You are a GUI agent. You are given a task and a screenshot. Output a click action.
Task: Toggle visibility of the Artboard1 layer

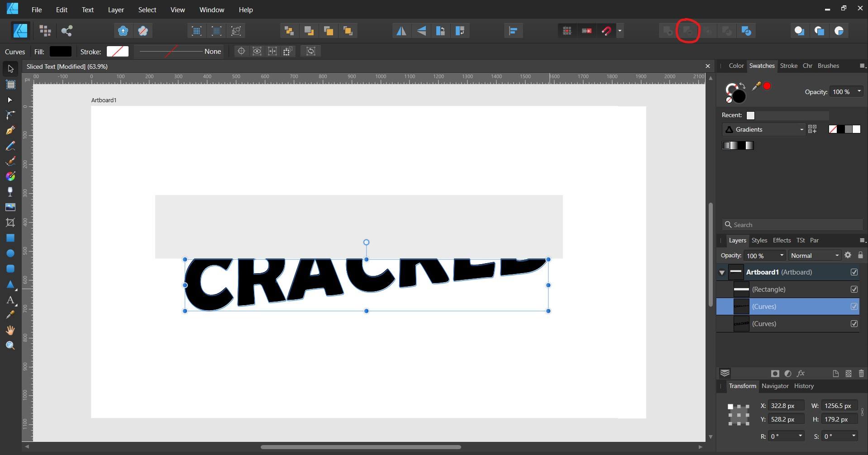tap(854, 272)
